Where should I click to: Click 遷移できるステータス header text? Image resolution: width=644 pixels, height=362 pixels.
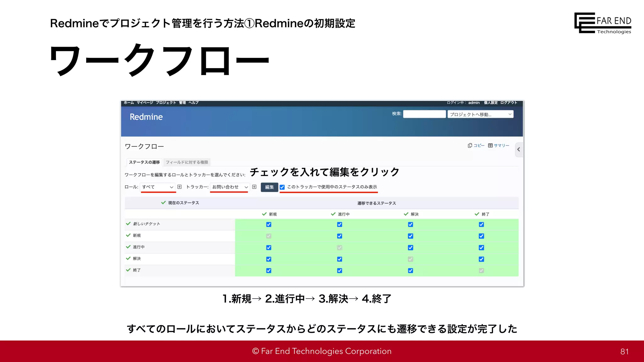(x=377, y=203)
